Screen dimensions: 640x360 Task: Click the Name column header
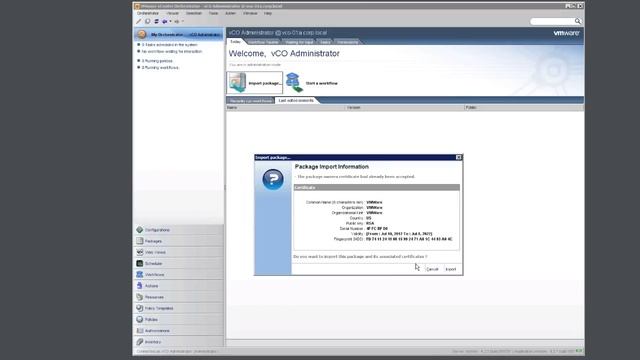(286, 108)
